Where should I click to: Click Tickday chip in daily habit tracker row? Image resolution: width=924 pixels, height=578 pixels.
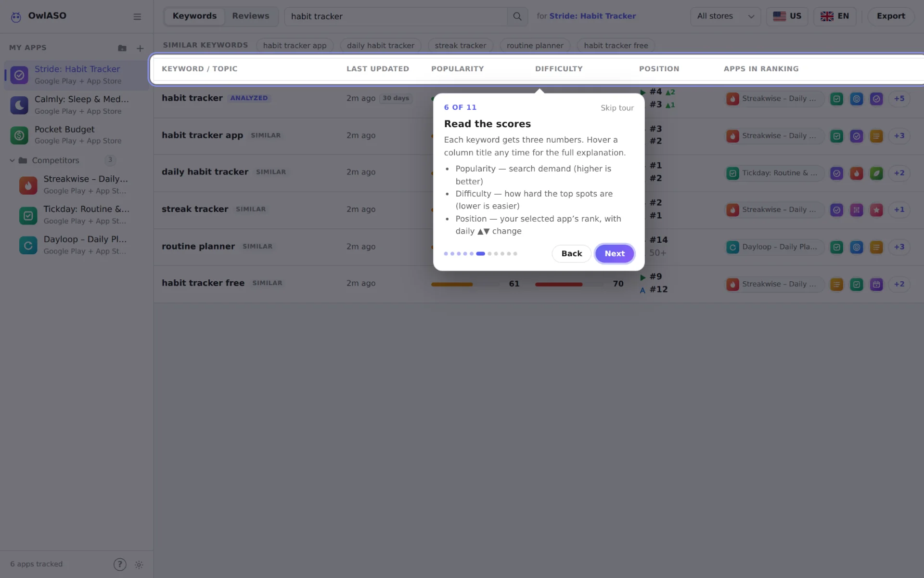774,173
